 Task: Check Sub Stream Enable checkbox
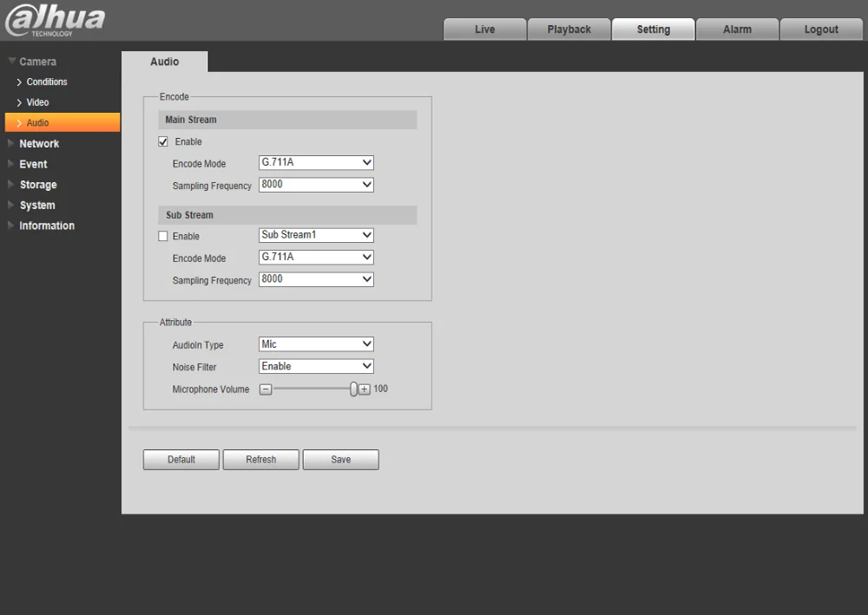(163, 236)
